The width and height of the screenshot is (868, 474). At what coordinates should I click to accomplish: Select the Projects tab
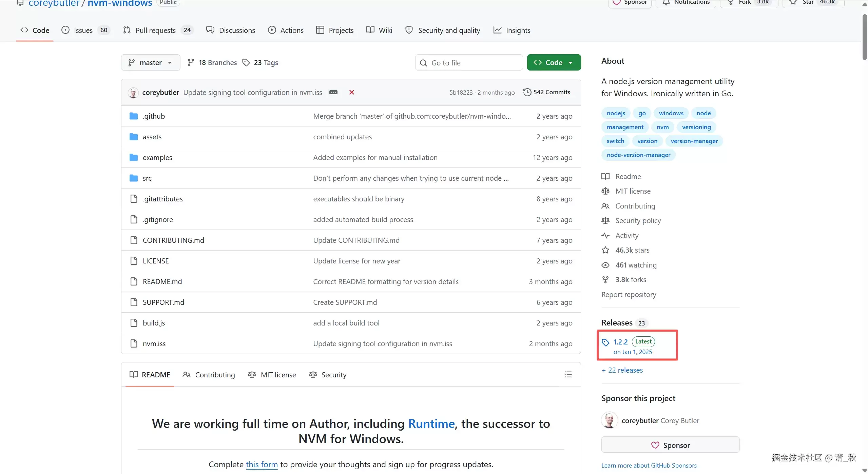coord(335,30)
